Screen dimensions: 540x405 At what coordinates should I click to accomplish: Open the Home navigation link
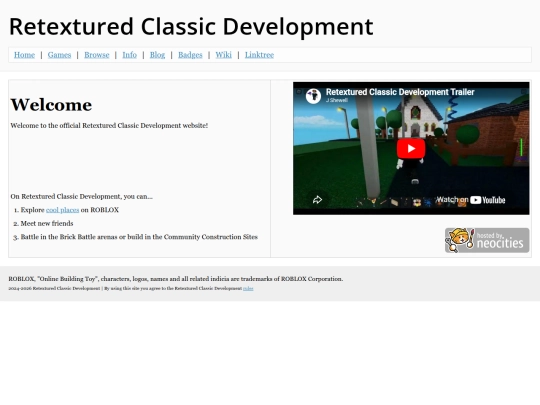click(24, 55)
